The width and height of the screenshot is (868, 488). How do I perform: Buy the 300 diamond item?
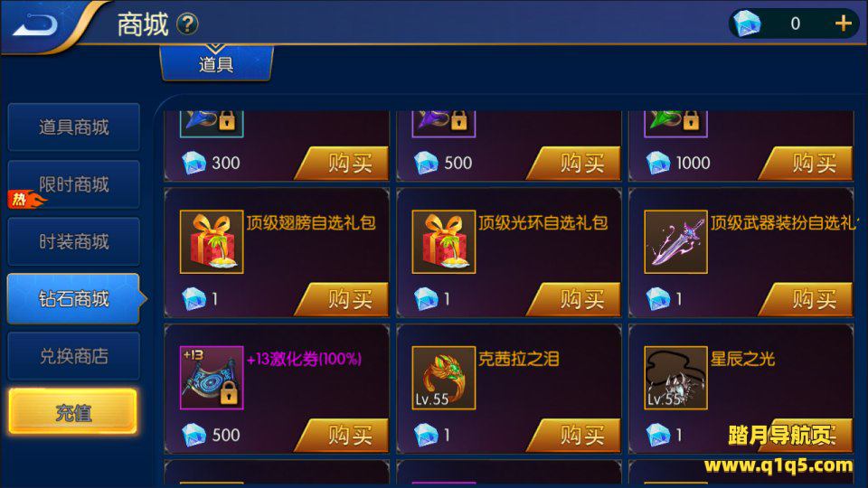click(x=342, y=164)
